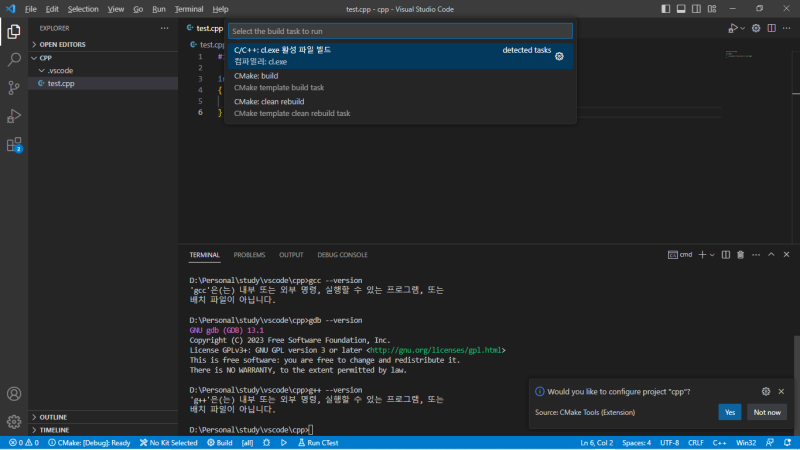
Task: Open the Extensions view
Action: pos(14,145)
